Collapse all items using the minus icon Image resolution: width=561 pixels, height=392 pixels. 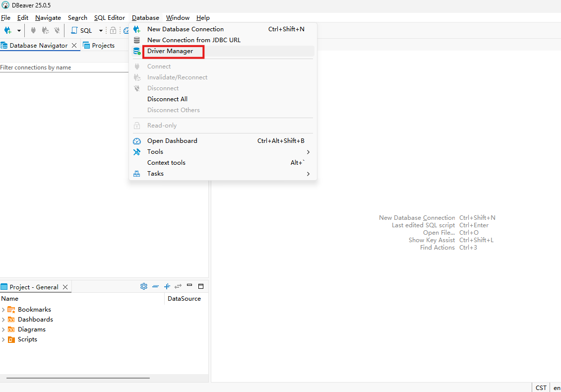(x=155, y=286)
